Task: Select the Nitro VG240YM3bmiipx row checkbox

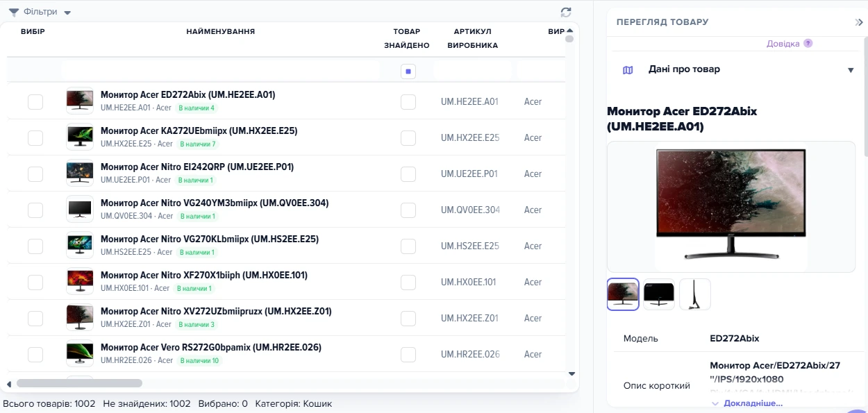Action: pyautogui.click(x=35, y=210)
